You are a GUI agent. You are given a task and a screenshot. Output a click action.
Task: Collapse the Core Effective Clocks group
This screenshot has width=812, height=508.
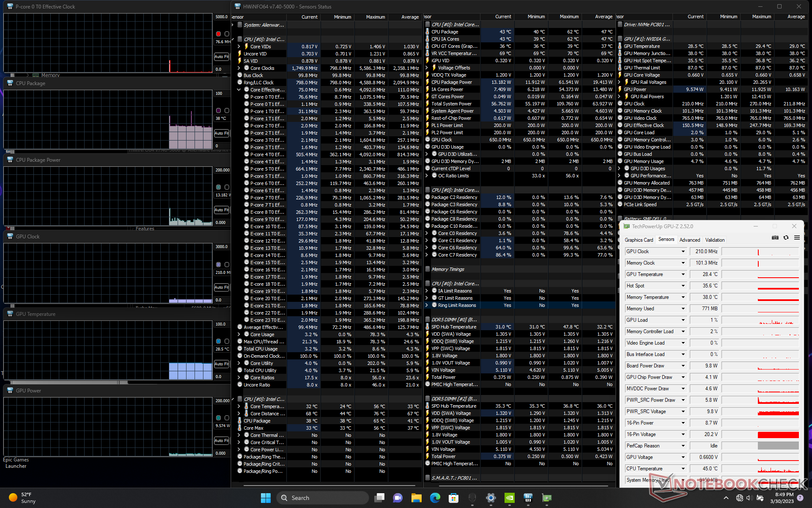click(x=239, y=90)
